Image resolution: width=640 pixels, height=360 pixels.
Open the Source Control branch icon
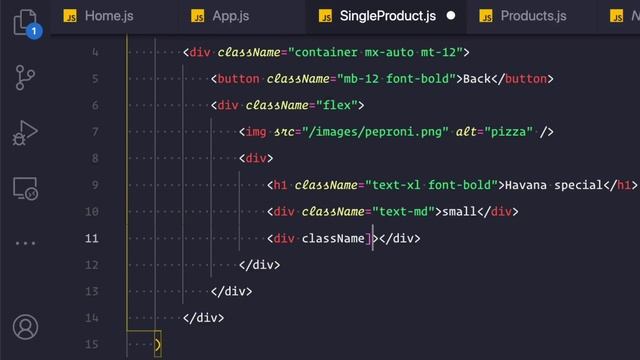tap(25, 78)
